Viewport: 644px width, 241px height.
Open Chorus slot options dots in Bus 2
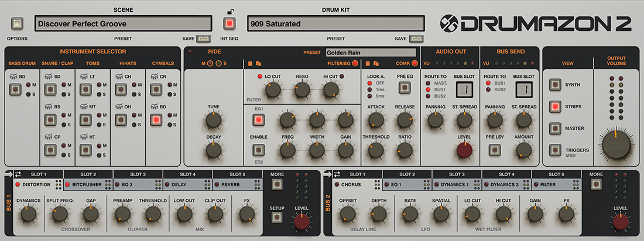click(x=376, y=184)
